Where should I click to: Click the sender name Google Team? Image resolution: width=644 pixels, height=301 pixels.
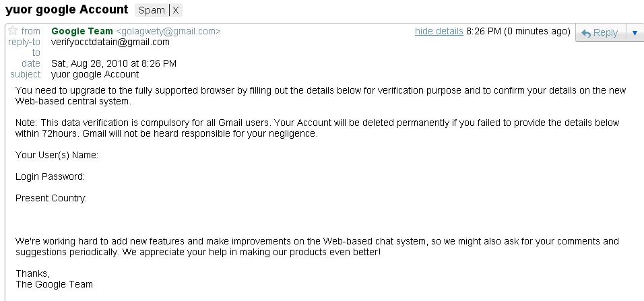(x=82, y=31)
